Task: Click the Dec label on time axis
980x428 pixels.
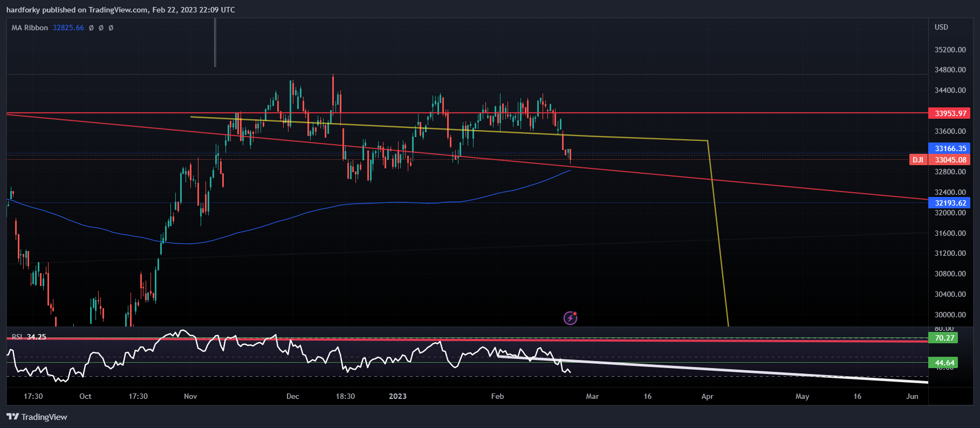Action: pyautogui.click(x=293, y=396)
